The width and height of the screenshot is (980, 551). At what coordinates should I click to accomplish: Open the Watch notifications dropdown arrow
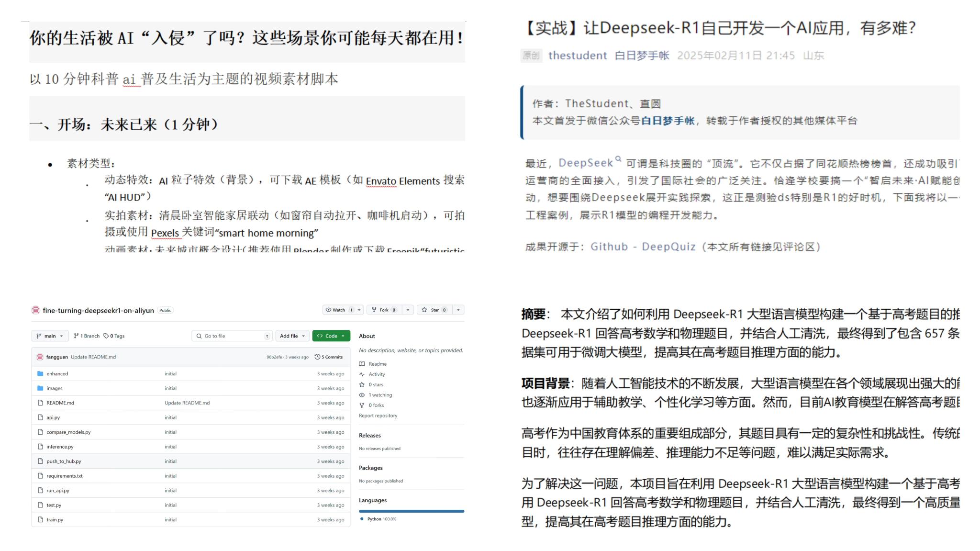(x=359, y=310)
